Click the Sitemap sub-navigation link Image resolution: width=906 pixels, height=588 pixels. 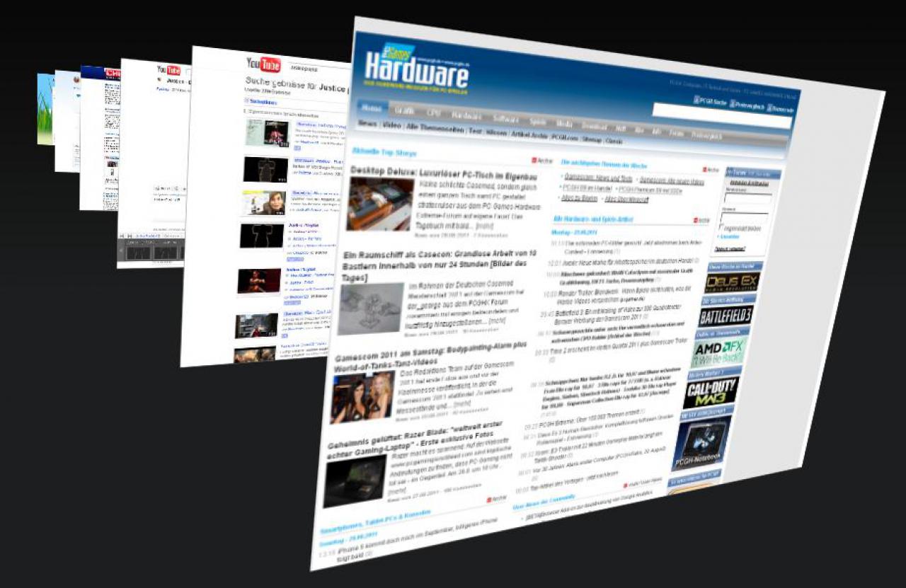click(x=592, y=139)
